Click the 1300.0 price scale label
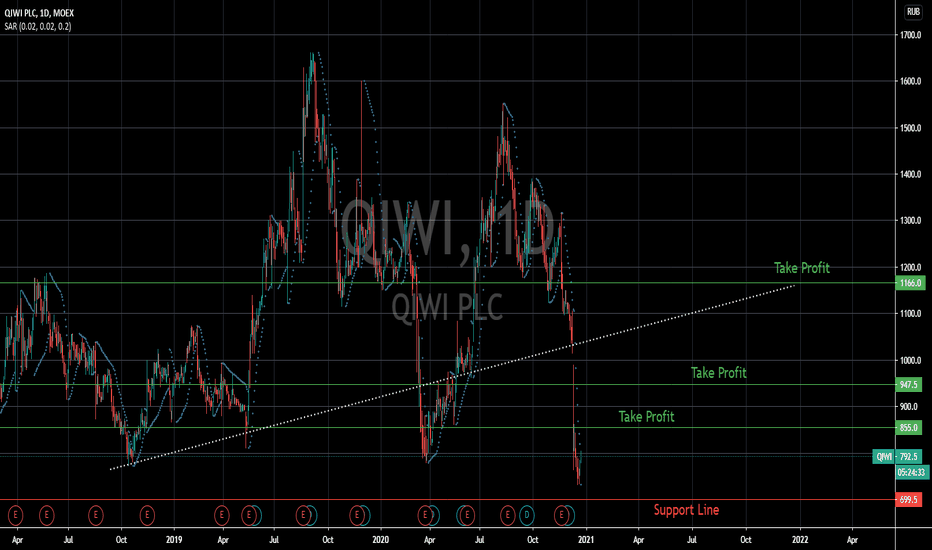The image size is (932, 550). 909,221
